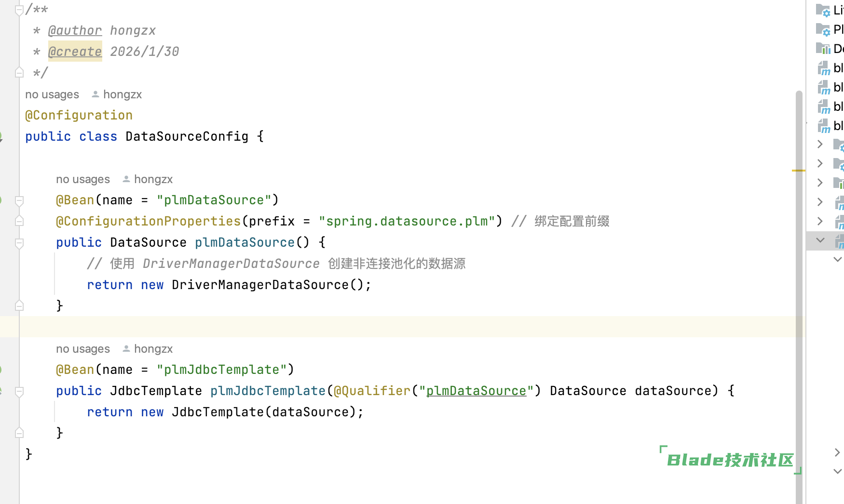Expand the first collapsed Maven tree node
This screenshot has width=844, height=504.
point(820,144)
